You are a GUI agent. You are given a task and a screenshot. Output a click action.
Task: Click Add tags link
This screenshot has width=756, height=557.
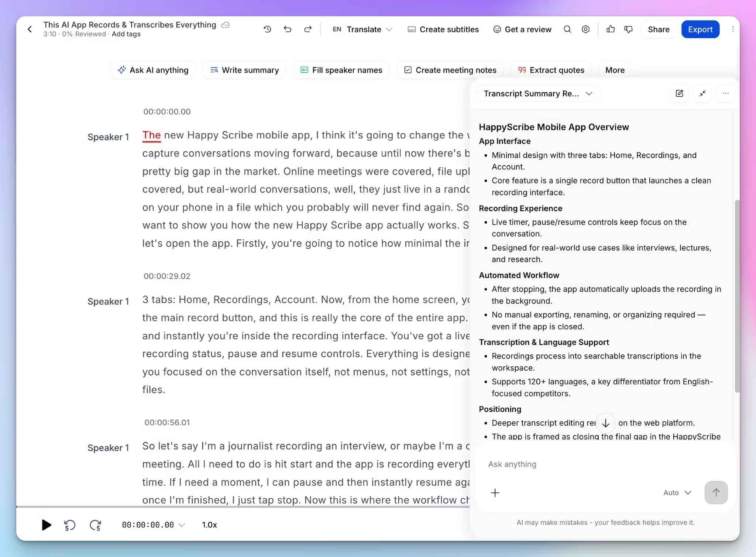pyautogui.click(x=126, y=34)
